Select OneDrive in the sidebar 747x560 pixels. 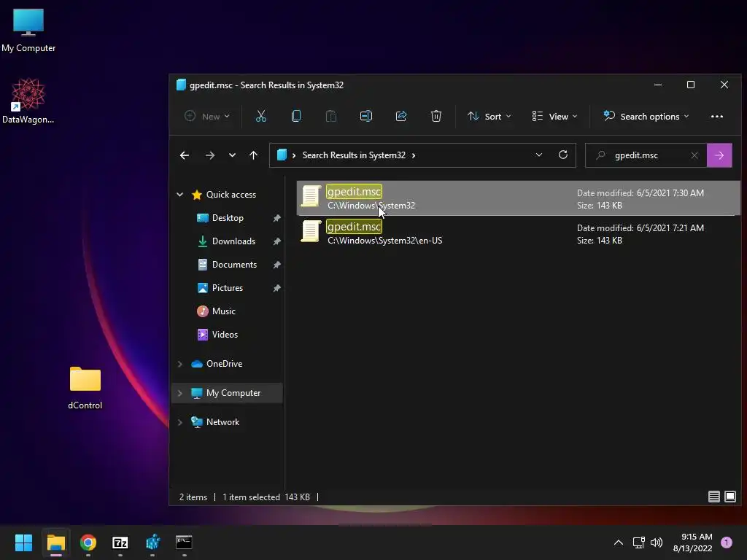(223, 363)
